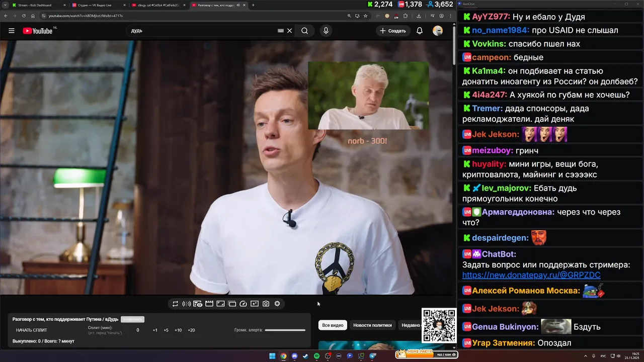Open system volume speaker icon in tray
Image resolution: width=644 pixels, height=362 pixels.
tap(618, 356)
